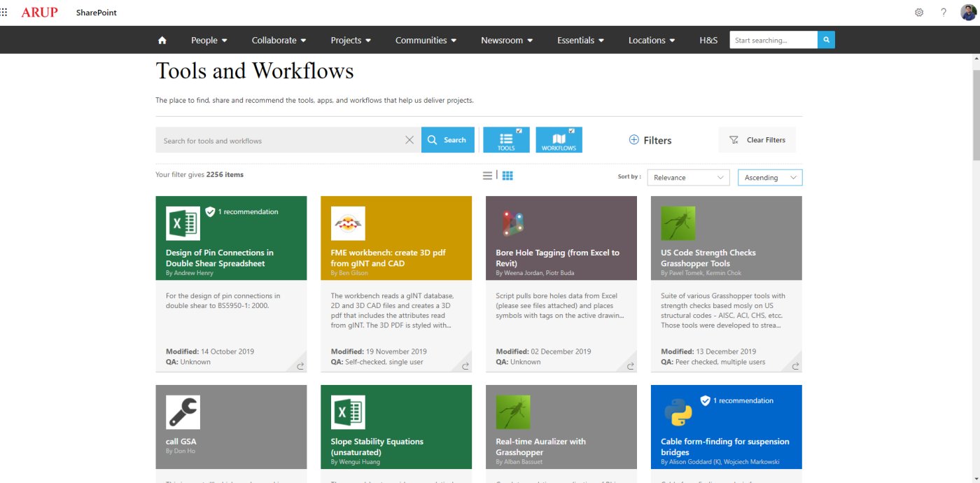Click 'Your filter gives 2256 items' text
The width and height of the screenshot is (980, 483).
(x=199, y=174)
